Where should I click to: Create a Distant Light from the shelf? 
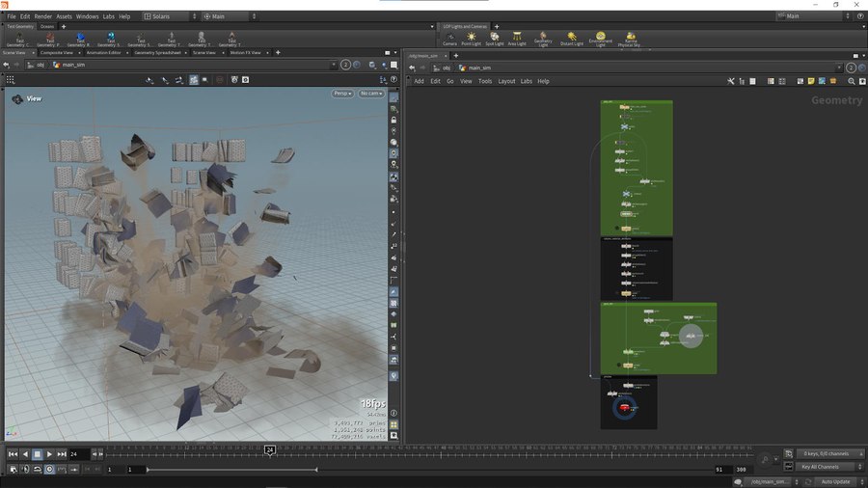coord(571,39)
